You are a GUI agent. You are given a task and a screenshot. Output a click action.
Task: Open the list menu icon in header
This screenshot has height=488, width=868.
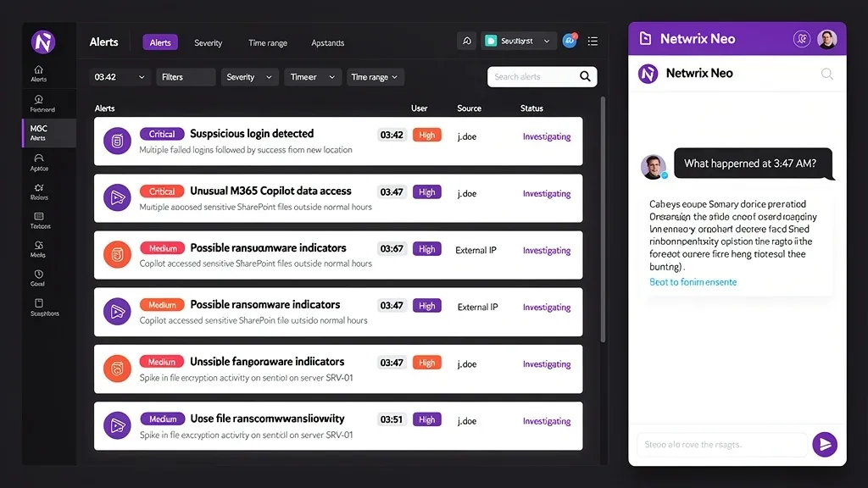pos(593,41)
